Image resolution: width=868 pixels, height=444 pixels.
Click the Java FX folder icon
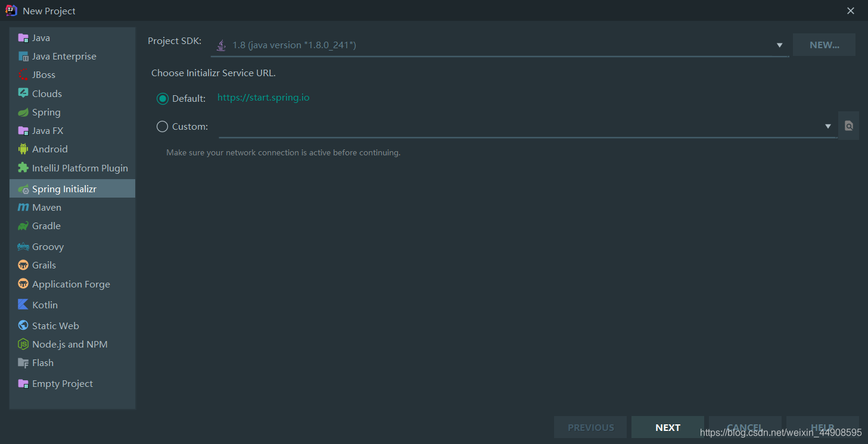(23, 131)
